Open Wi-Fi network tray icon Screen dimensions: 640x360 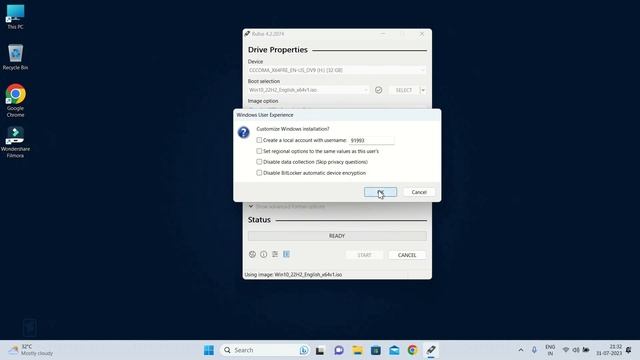[566, 350]
